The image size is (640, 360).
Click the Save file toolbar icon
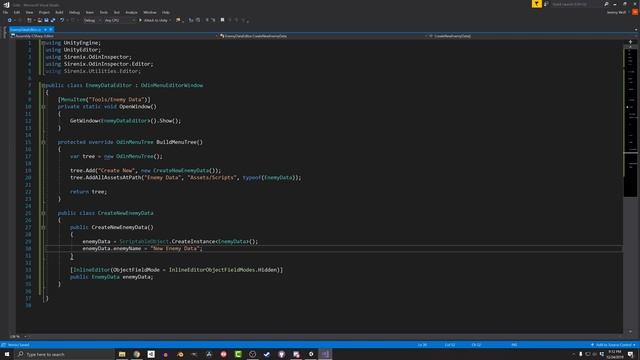pos(46,20)
